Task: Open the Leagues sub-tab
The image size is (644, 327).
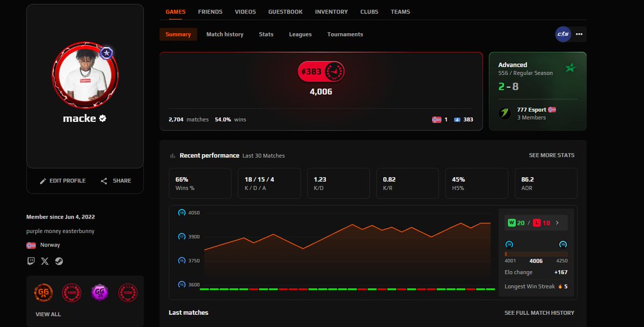Action: coord(301,34)
